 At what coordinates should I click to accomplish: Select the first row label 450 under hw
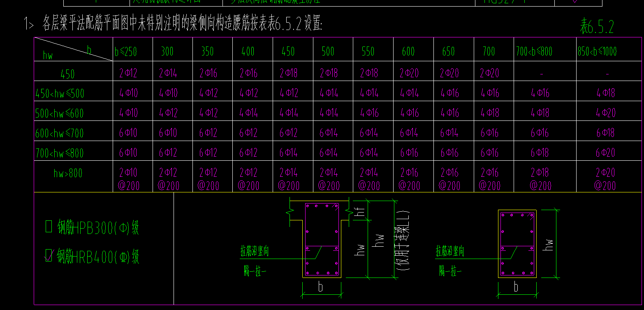[67, 74]
